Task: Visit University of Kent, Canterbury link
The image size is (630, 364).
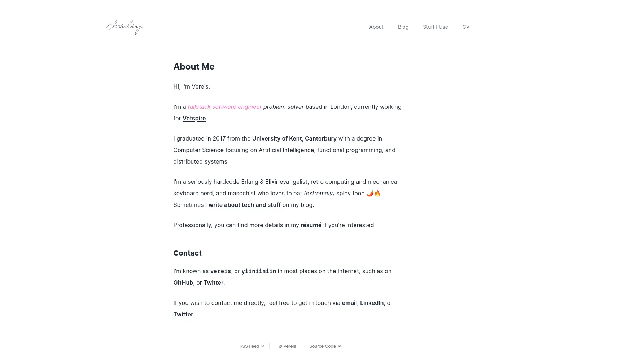Action: (294, 138)
